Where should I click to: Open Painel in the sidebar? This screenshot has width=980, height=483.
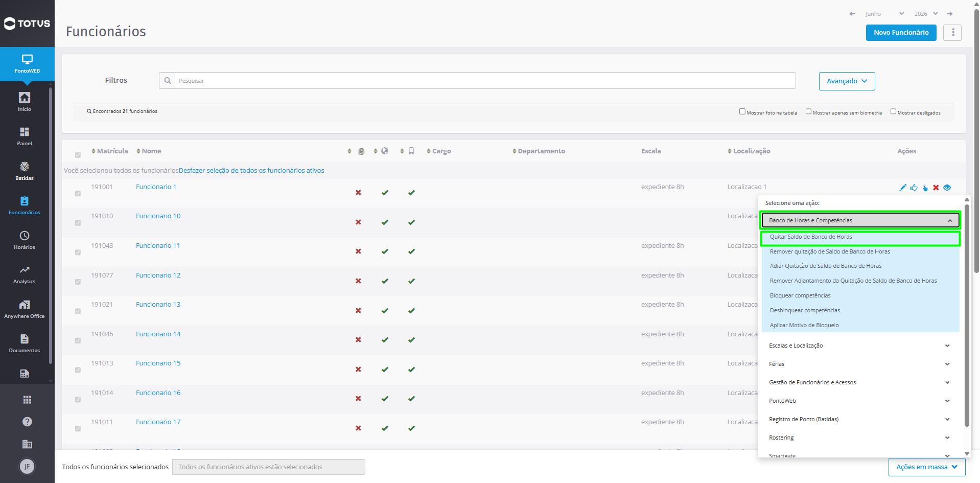point(25,136)
